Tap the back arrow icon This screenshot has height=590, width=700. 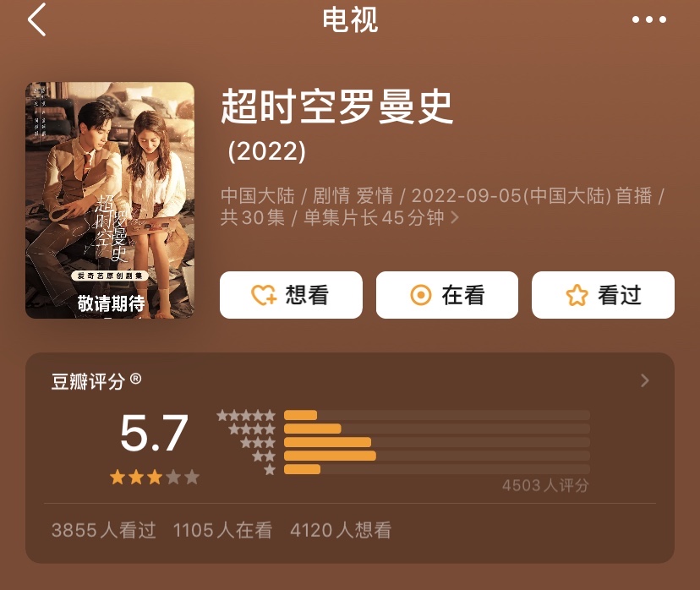click(x=36, y=19)
